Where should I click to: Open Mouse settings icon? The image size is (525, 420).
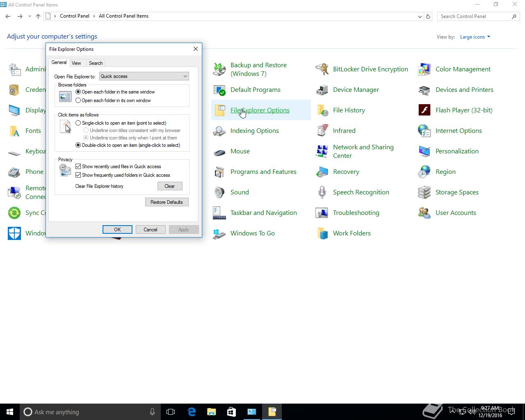tap(219, 151)
